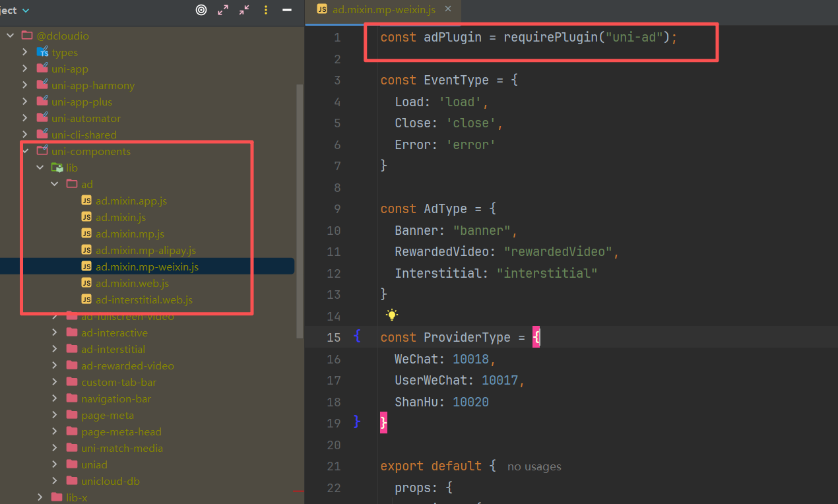The height and width of the screenshot is (504, 838).
Task: Click the yellow lightbulb quick-fix icon
Action: click(392, 315)
